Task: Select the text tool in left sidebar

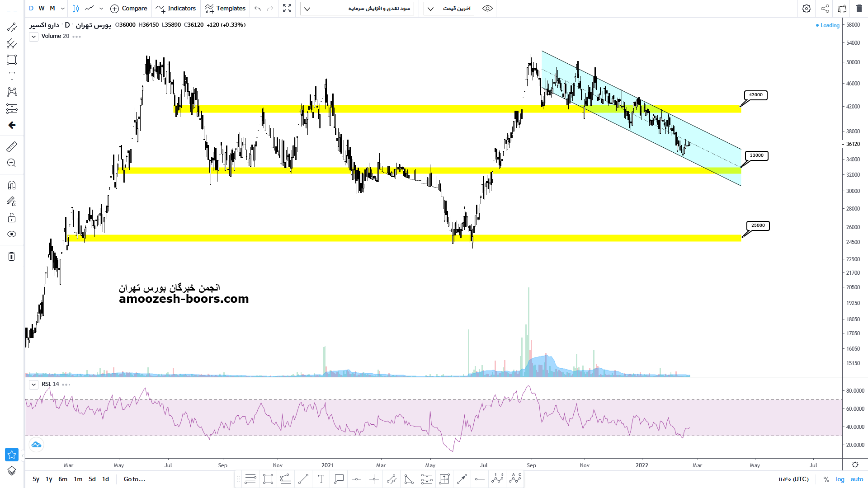Action: click(x=12, y=76)
